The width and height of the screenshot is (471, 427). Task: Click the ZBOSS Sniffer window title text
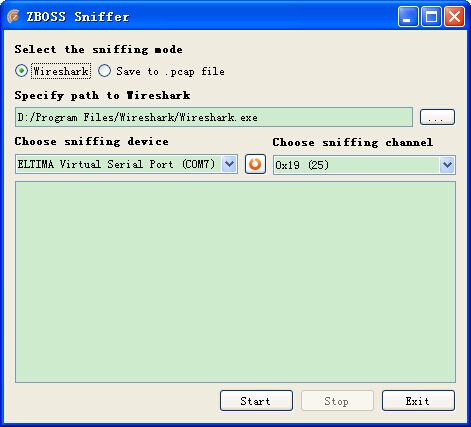(78, 17)
